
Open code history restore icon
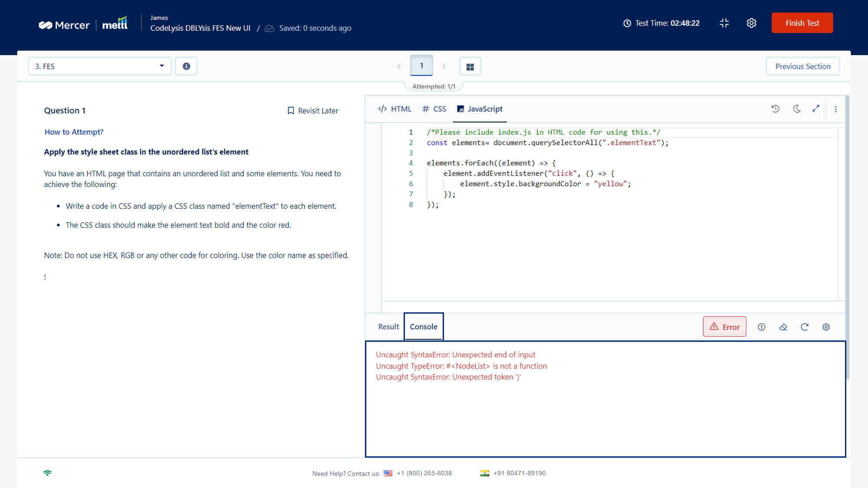coord(775,109)
